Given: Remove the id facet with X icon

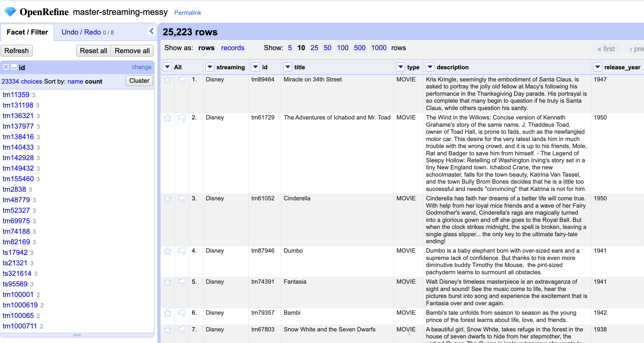Looking at the screenshot, I should [x=6, y=67].
